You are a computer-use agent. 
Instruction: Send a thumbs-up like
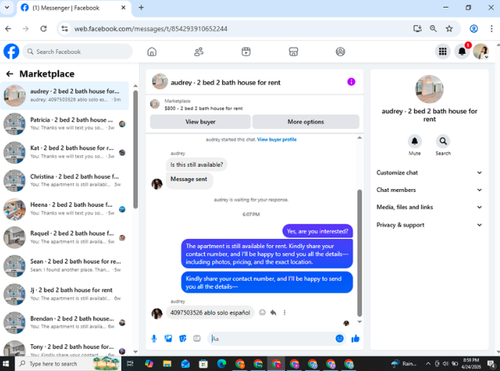pos(355,339)
